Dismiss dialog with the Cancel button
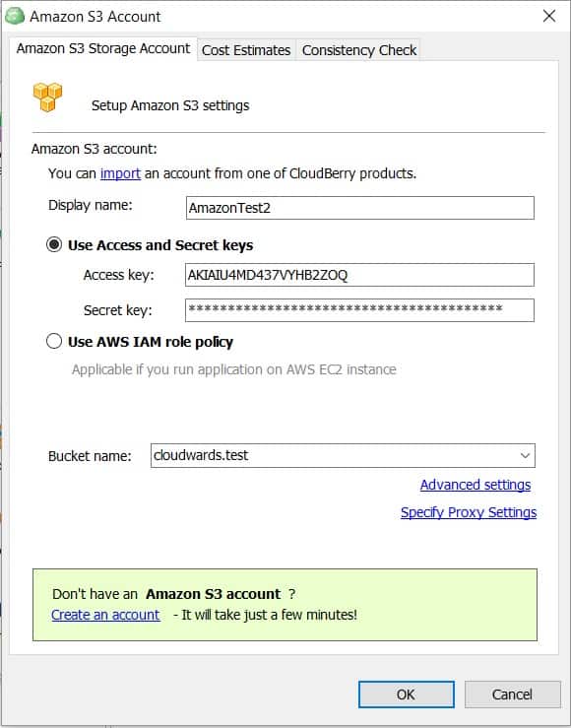 (513, 695)
